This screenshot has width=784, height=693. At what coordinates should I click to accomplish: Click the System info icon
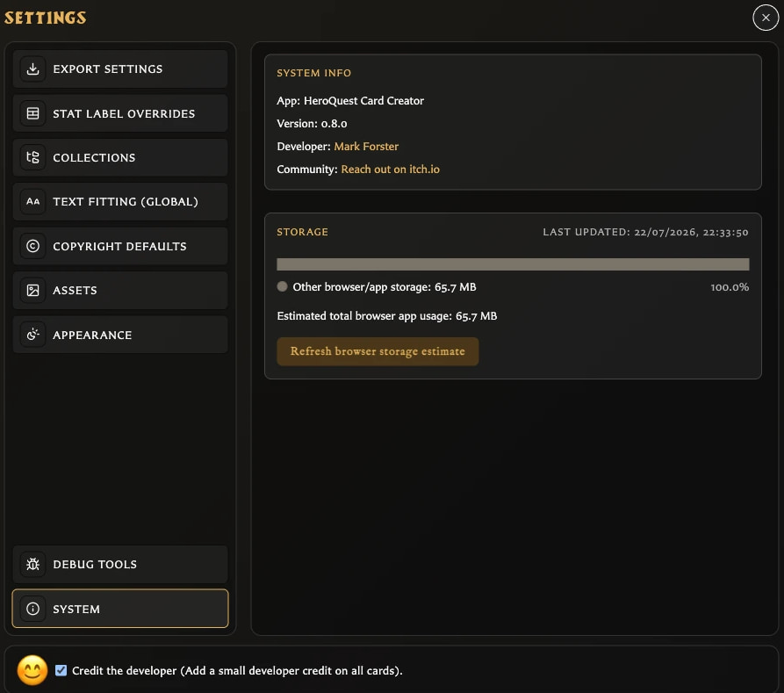(x=33, y=609)
